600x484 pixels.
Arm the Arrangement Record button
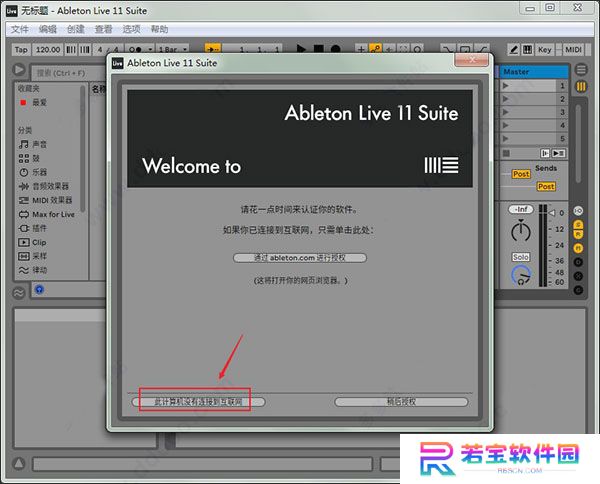point(336,49)
